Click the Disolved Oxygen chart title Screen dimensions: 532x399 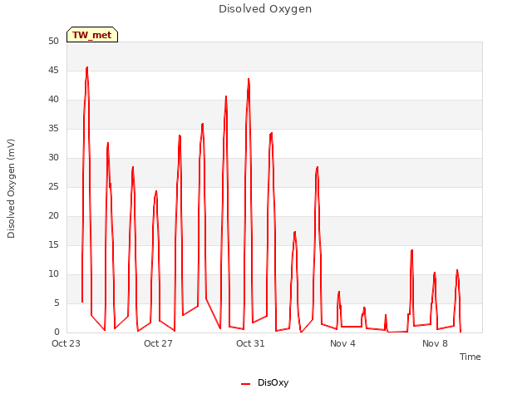click(x=265, y=9)
